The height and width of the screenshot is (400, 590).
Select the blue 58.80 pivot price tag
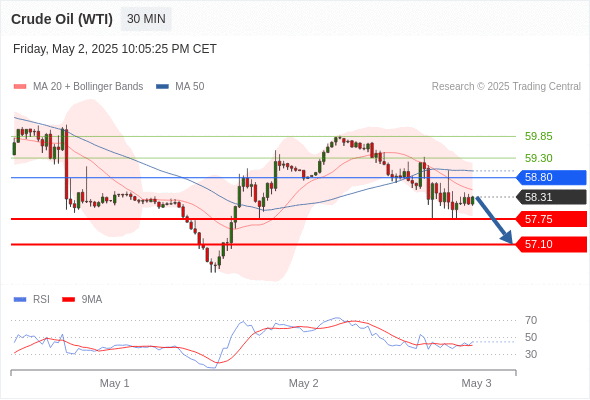551,177
